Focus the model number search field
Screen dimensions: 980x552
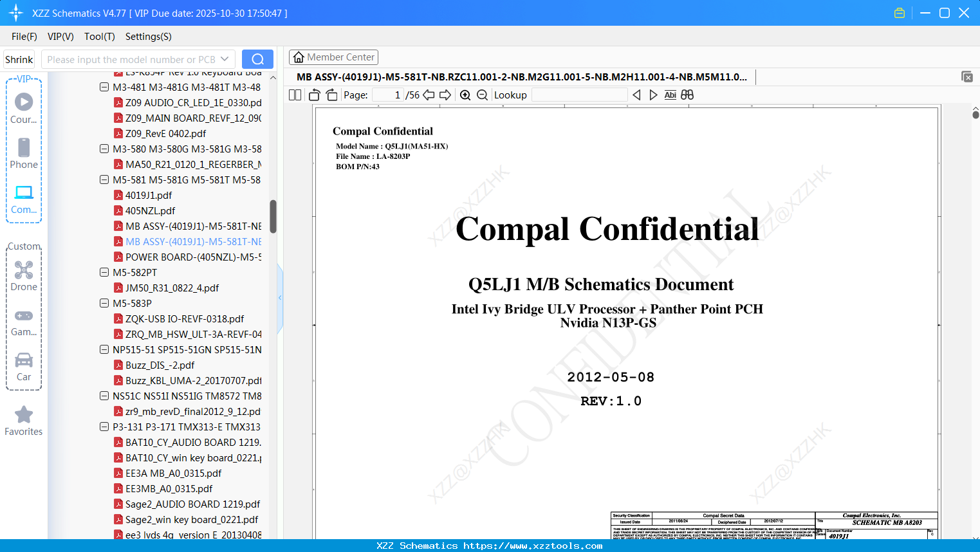click(131, 59)
